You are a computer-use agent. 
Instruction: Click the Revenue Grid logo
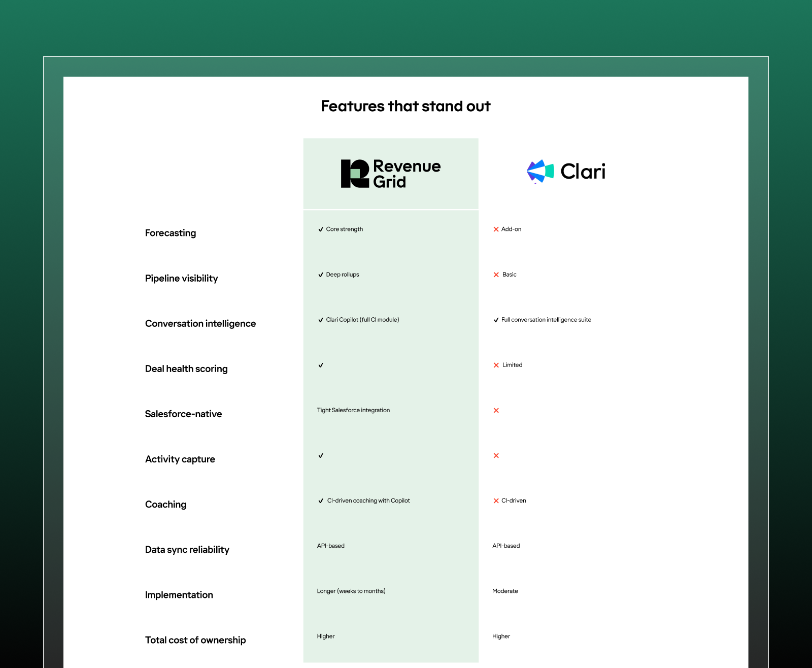coord(390,174)
